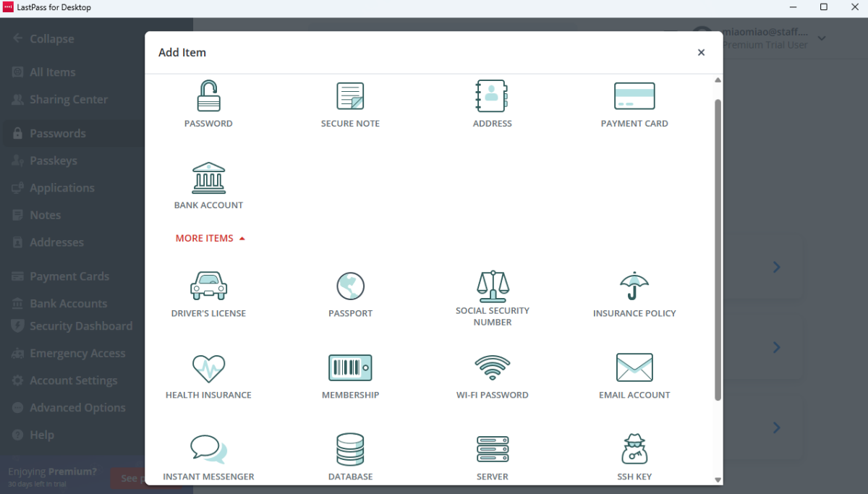This screenshot has width=868, height=494.
Task: Click the dialog scrollbar down arrow
Action: (718, 479)
